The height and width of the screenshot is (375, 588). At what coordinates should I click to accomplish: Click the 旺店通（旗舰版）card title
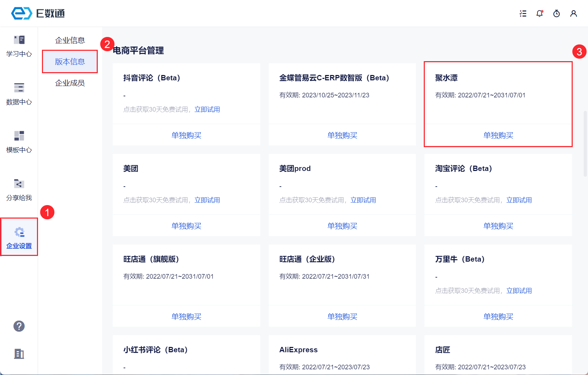point(151,259)
